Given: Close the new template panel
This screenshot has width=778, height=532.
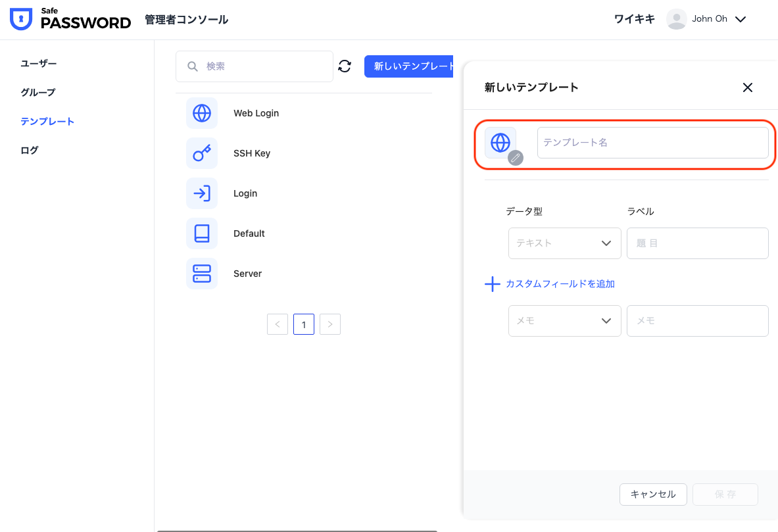Looking at the screenshot, I should pos(747,87).
